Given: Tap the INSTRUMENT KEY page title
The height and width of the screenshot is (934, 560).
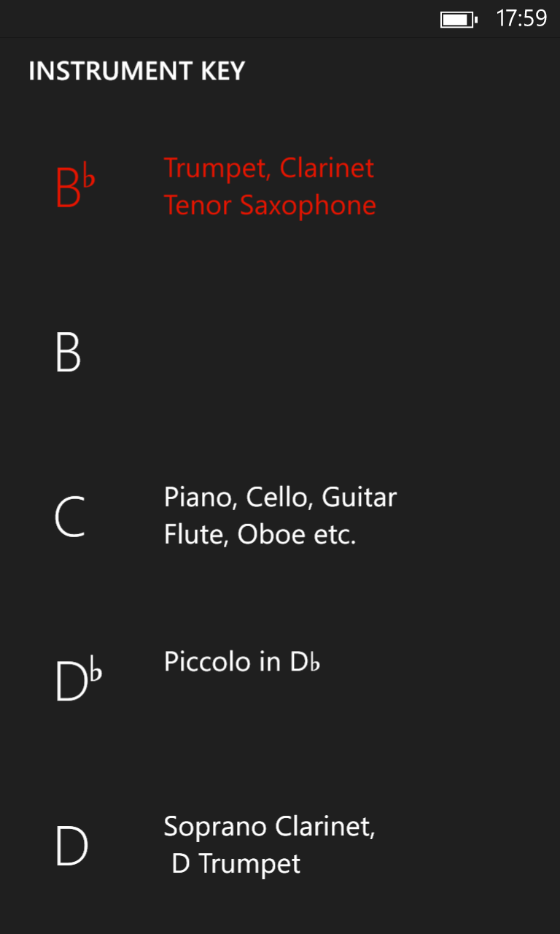Looking at the screenshot, I should point(136,72).
